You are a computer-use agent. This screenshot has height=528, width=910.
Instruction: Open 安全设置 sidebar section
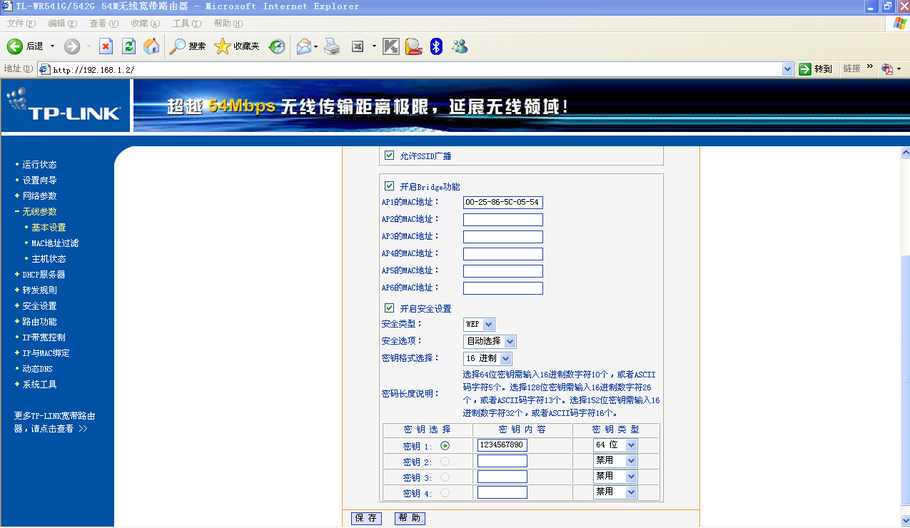tap(39, 306)
